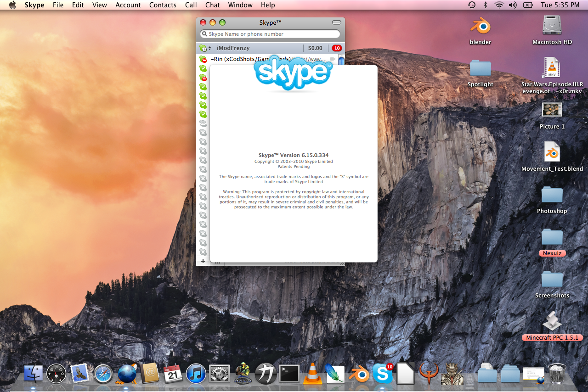The height and width of the screenshot is (392, 588).
Task: Open the online status dropdown beside iModFrenzy
Action: [x=205, y=48]
